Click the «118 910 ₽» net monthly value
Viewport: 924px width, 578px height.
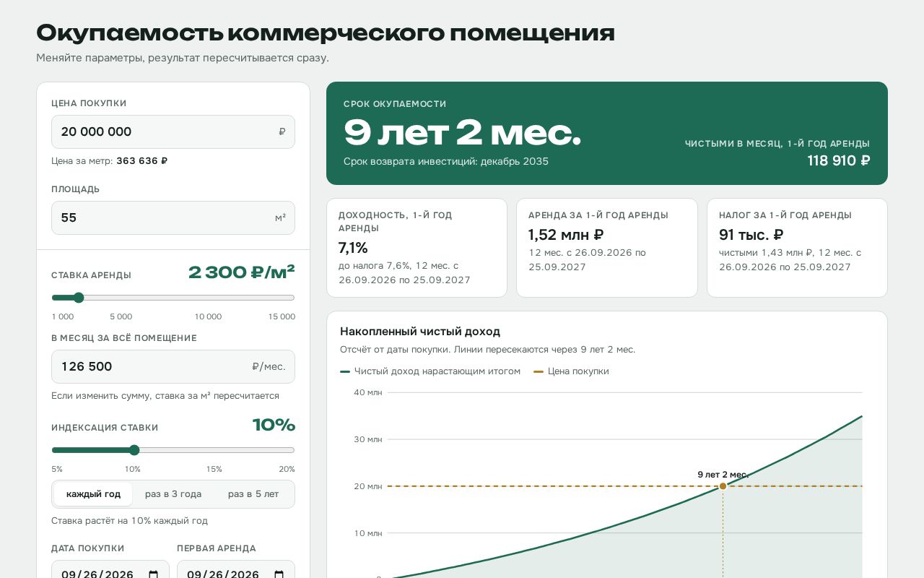tap(839, 160)
